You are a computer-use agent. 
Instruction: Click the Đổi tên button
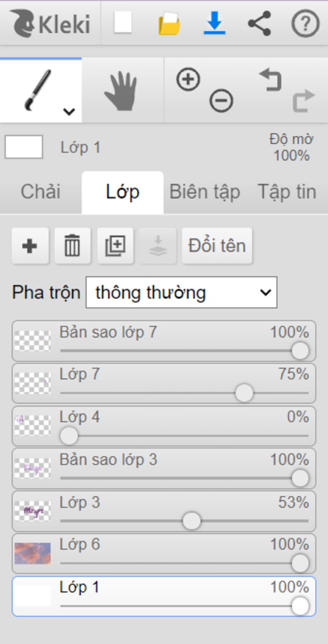click(217, 246)
